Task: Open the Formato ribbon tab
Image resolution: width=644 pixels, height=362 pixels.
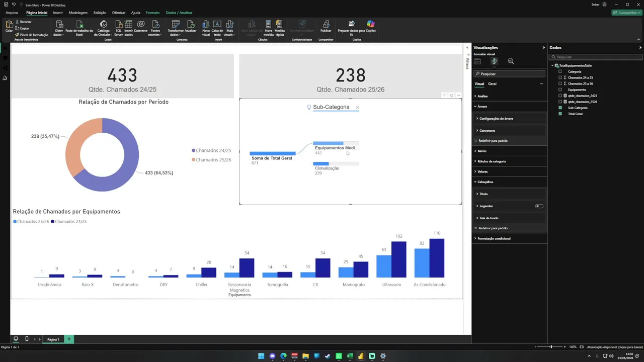Action: click(x=152, y=13)
